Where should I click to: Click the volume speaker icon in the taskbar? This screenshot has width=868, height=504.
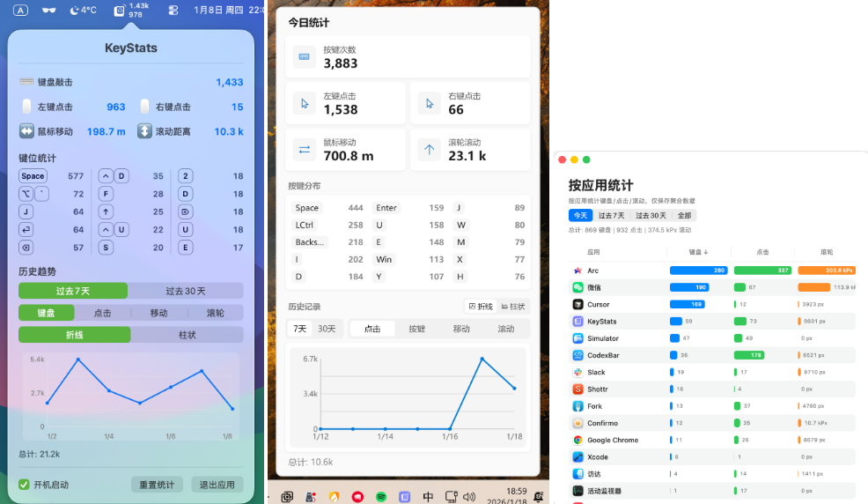click(468, 496)
